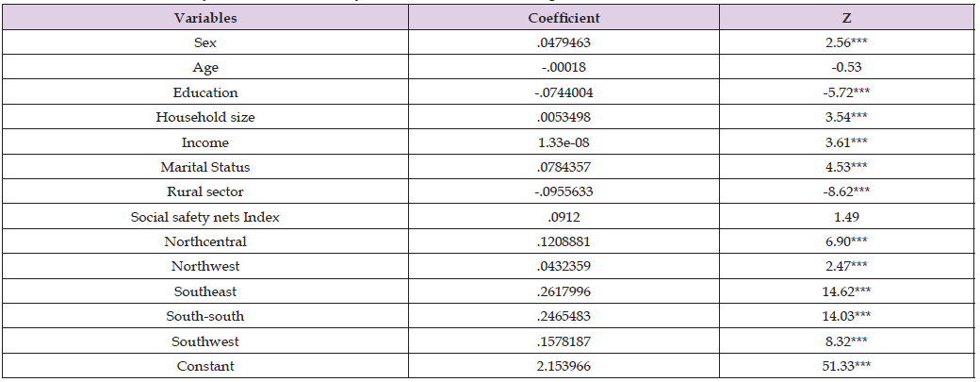Click the Constant row label
Screen dimensions: 980x382
(x=205, y=366)
